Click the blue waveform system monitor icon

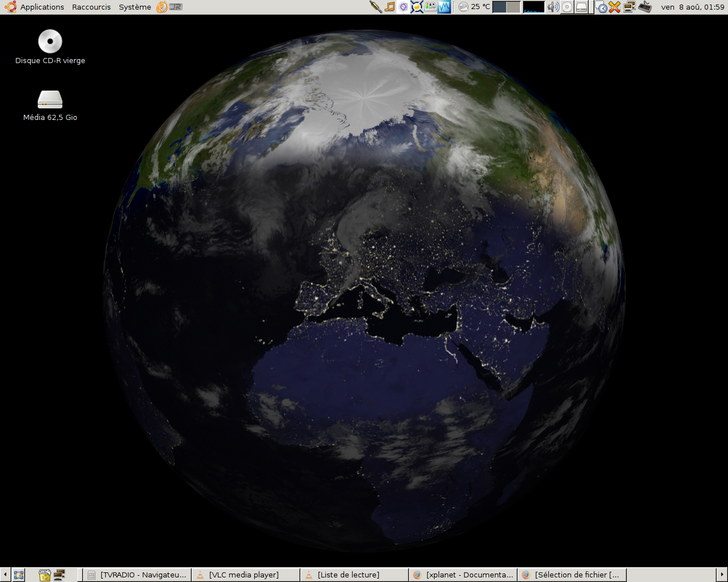[444, 7]
